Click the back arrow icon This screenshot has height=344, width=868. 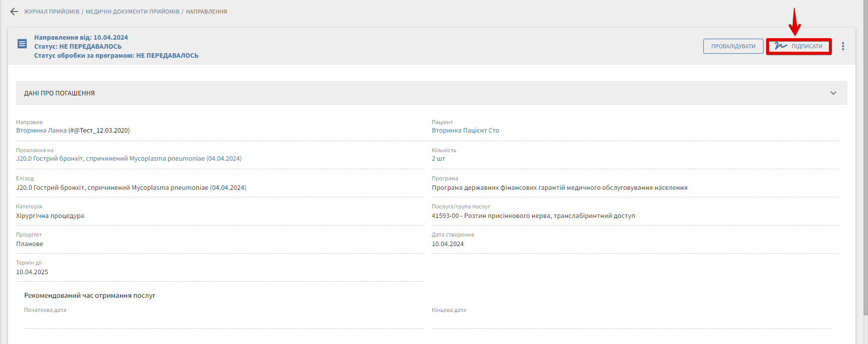pyautogui.click(x=14, y=12)
